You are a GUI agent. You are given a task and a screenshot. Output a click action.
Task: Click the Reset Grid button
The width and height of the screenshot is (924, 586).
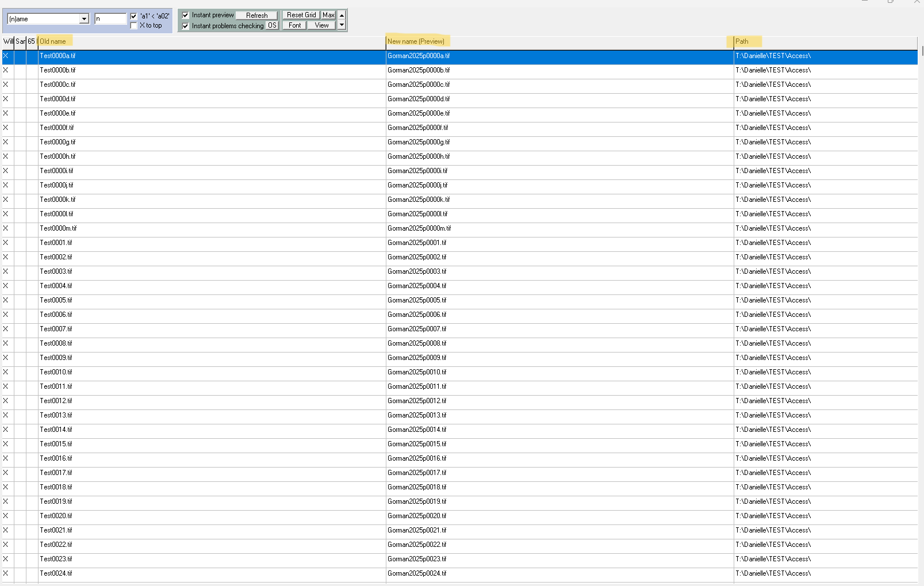click(x=301, y=16)
